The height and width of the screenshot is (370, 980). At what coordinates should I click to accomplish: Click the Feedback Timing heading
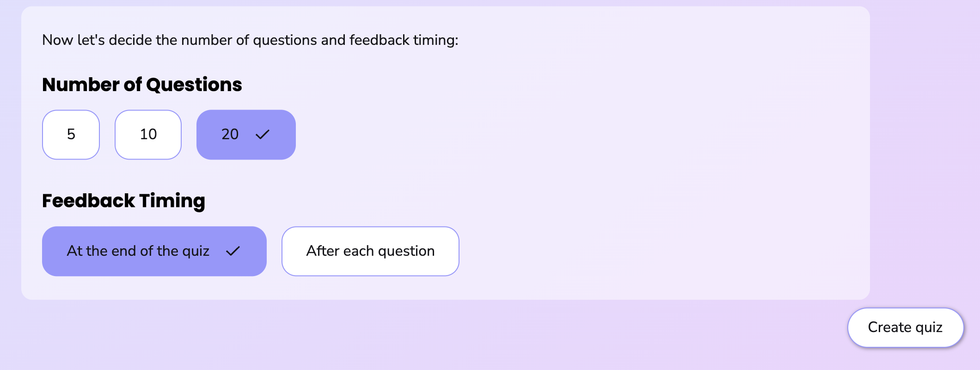[124, 200]
